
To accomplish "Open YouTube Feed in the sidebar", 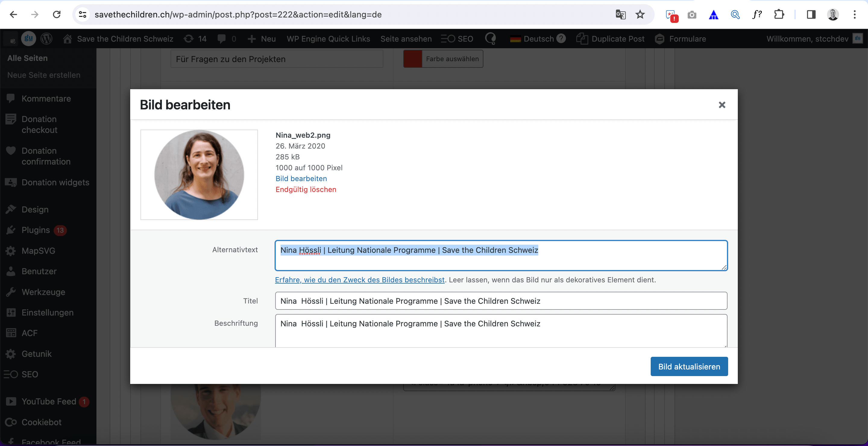I will point(48,401).
